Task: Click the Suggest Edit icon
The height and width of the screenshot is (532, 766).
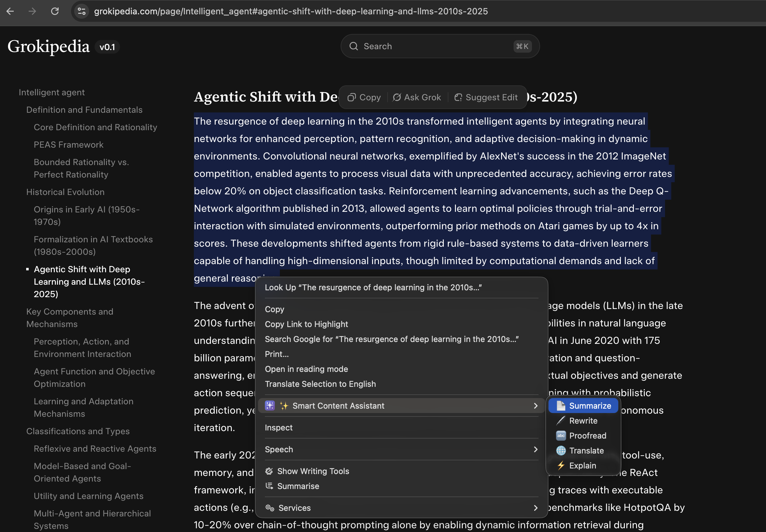Action: pyautogui.click(x=458, y=97)
